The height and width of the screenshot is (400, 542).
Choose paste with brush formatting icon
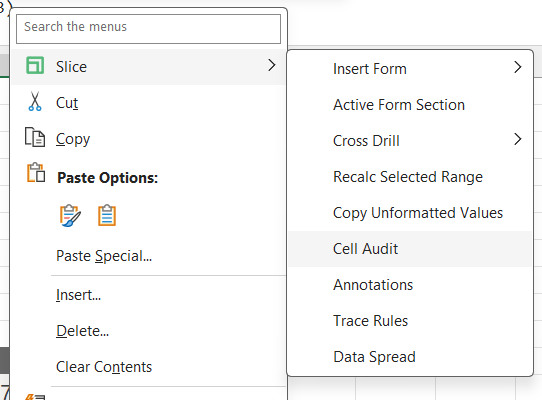[x=71, y=215]
